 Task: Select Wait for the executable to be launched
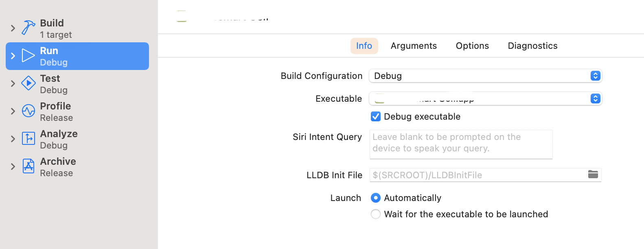375,214
